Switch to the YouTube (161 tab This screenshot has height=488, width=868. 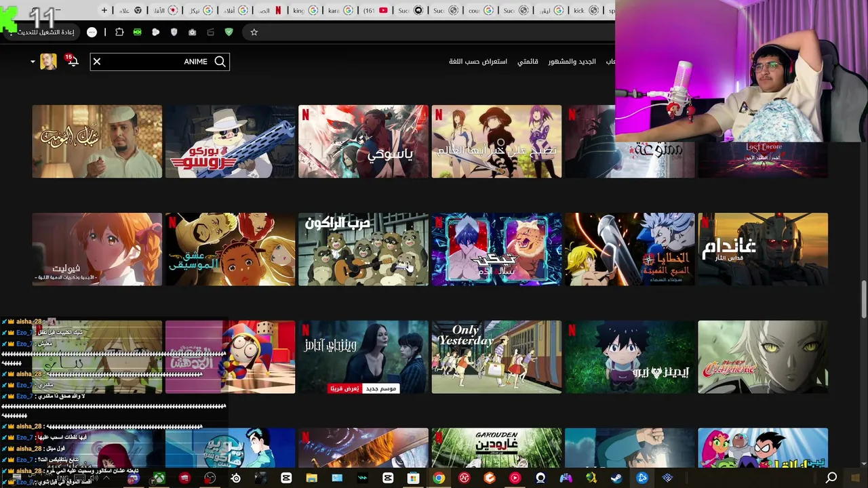coord(376,10)
